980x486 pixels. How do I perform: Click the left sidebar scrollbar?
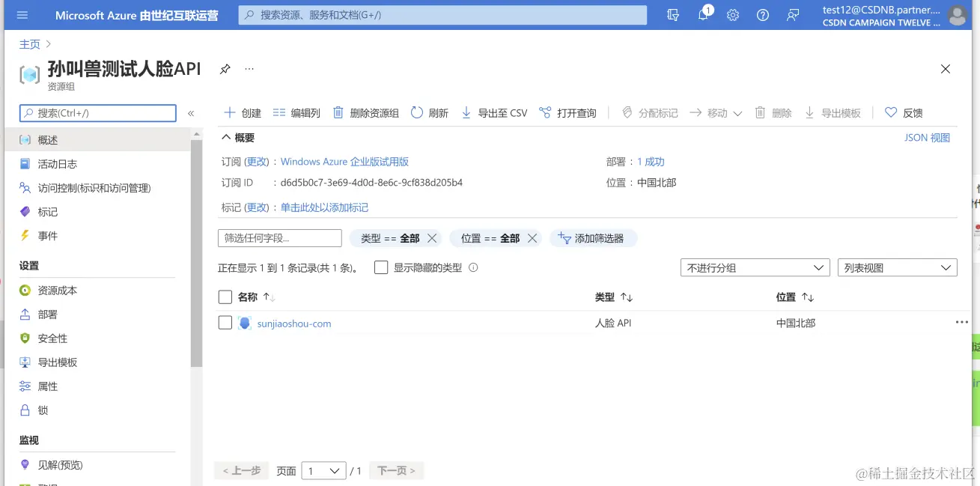tap(197, 255)
